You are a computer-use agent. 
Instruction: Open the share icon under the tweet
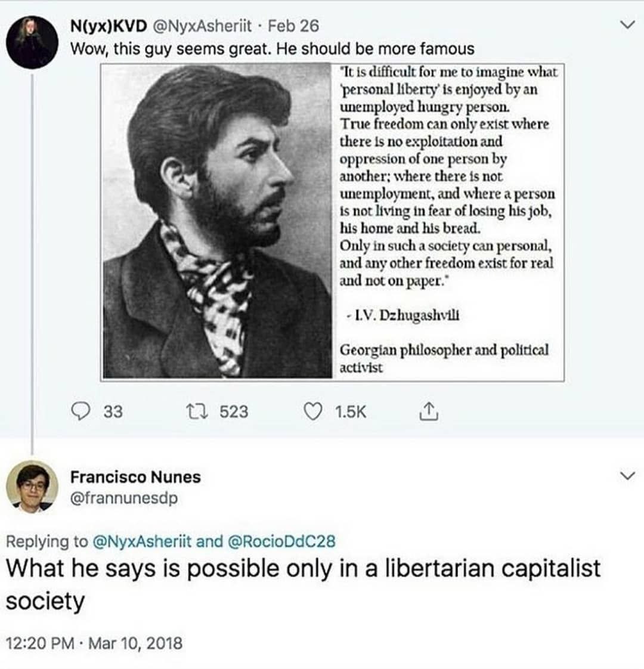(x=429, y=412)
